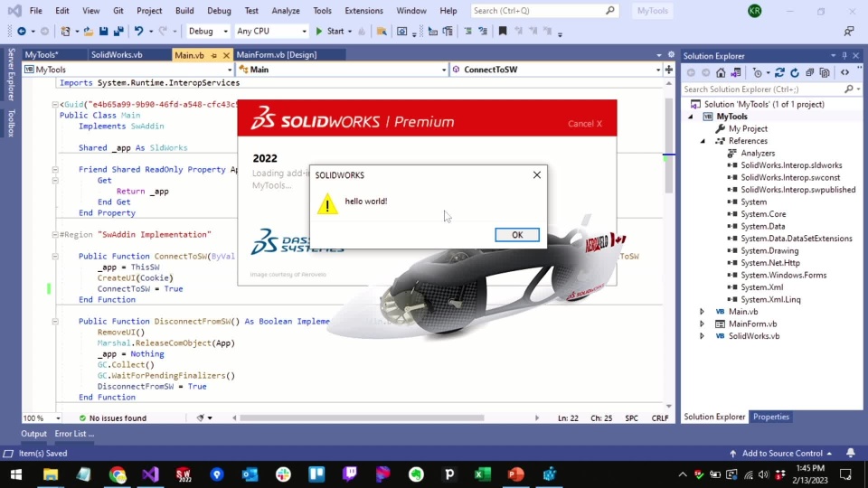Sync with Active Document in Solution Explorer
868x488 pixels.
point(779,72)
